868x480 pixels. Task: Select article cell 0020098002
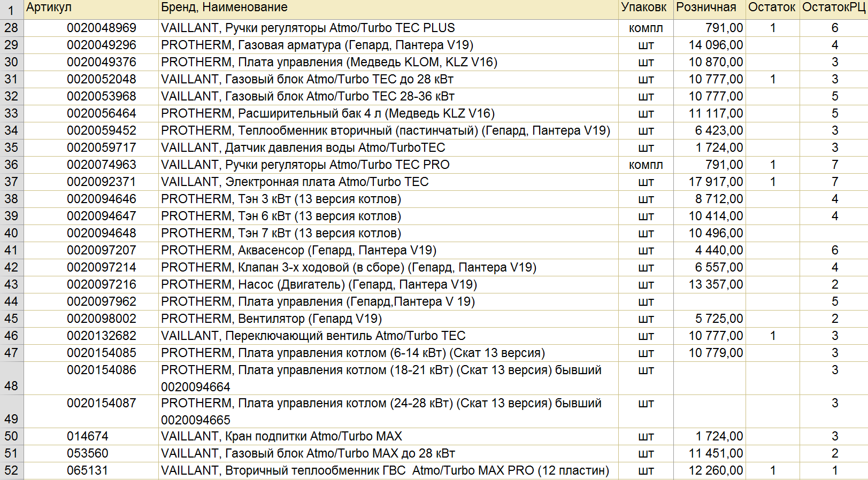click(91, 319)
